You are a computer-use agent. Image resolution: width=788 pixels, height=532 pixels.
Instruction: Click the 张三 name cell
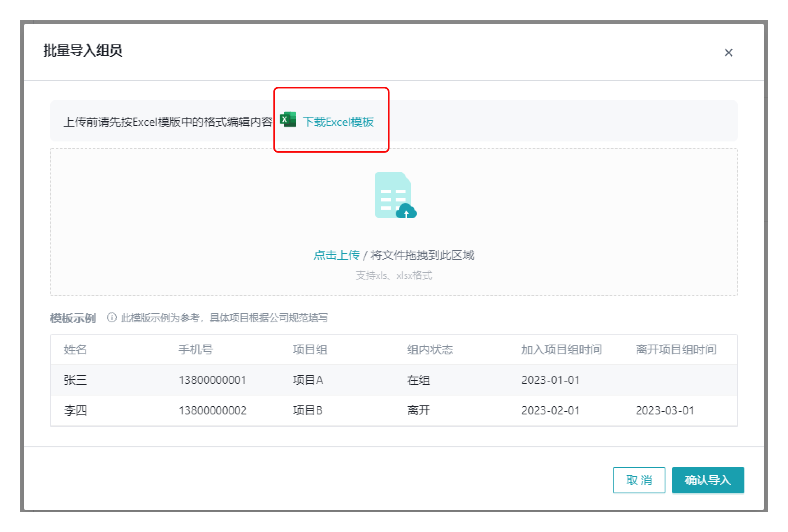(76, 380)
